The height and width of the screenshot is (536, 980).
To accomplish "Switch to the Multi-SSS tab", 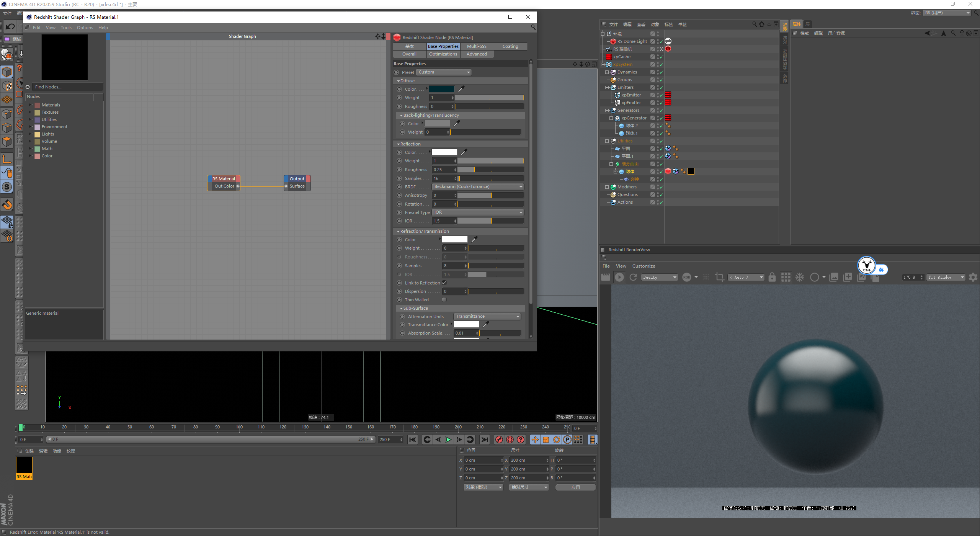I will [477, 46].
